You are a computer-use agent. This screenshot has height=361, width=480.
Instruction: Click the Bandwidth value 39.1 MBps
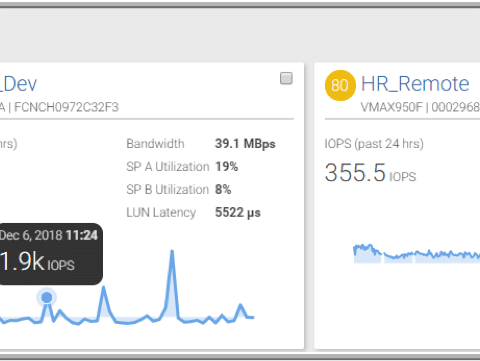coord(245,144)
